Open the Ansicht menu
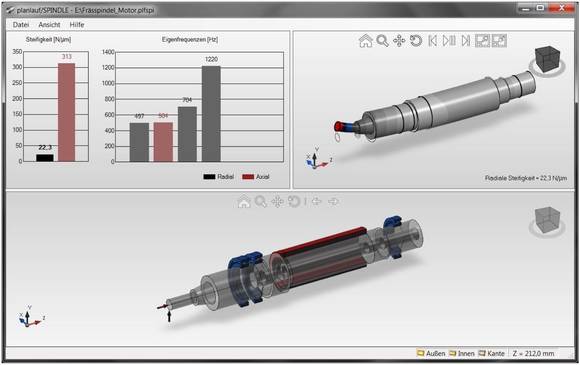 (x=49, y=25)
